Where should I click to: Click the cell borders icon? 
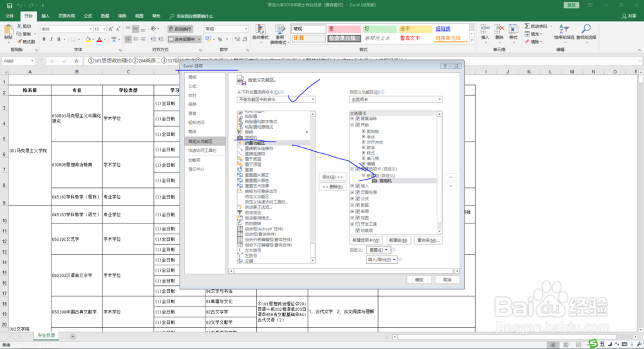(x=73, y=39)
